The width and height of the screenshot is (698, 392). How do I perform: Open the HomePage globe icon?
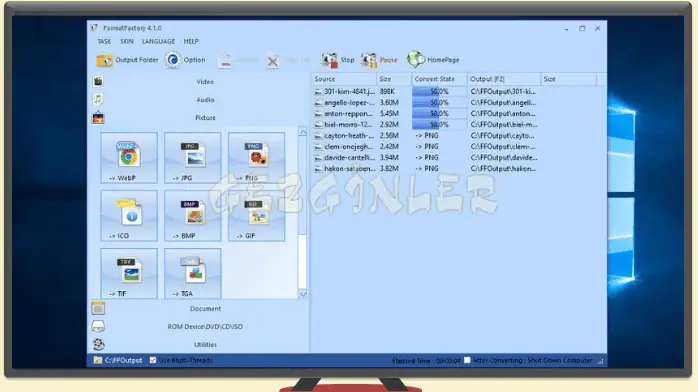tap(416, 59)
